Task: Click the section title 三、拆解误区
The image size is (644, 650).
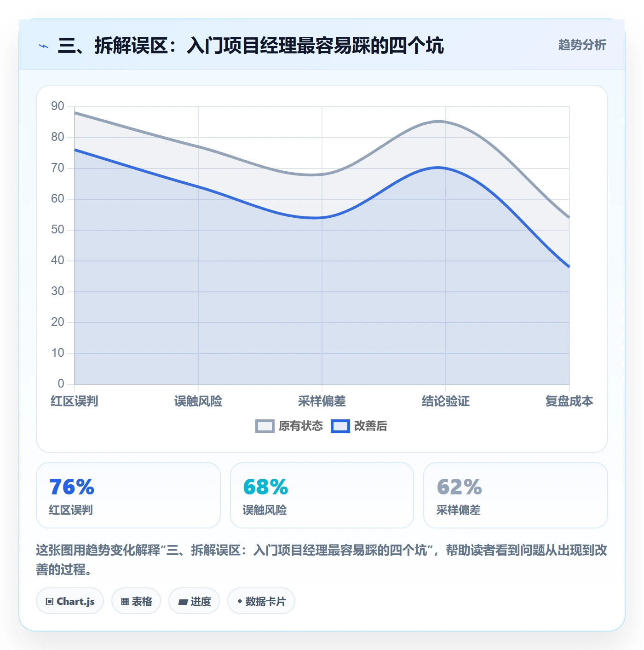Action: pos(251,46)
